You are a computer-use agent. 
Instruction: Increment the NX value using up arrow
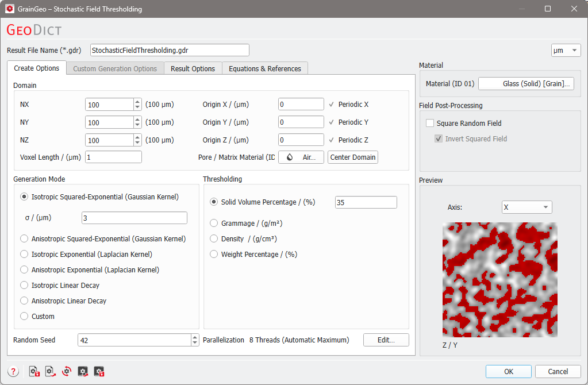137,102
